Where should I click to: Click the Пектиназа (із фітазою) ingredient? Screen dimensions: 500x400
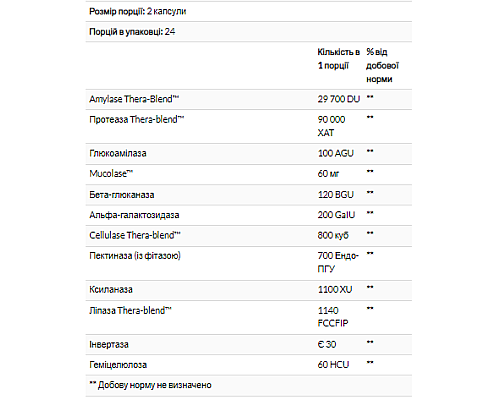135,256
